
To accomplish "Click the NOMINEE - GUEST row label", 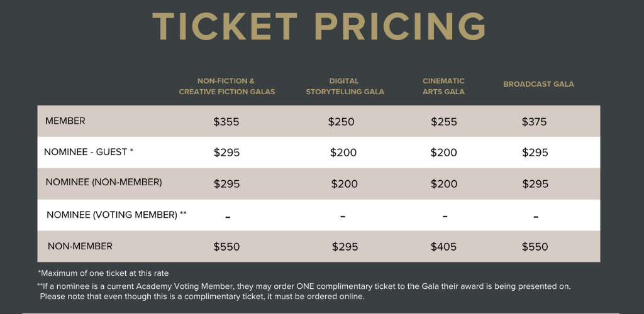I will (89, 152).
